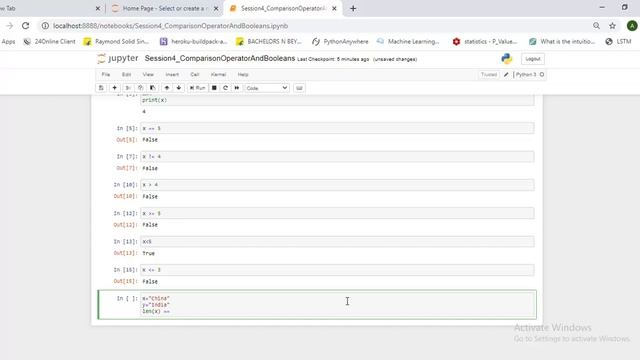Image resolution: width=640 pixels, height=360 pixels.
Task: Click the Out[10] output prompt label
Action: (125, 196)
